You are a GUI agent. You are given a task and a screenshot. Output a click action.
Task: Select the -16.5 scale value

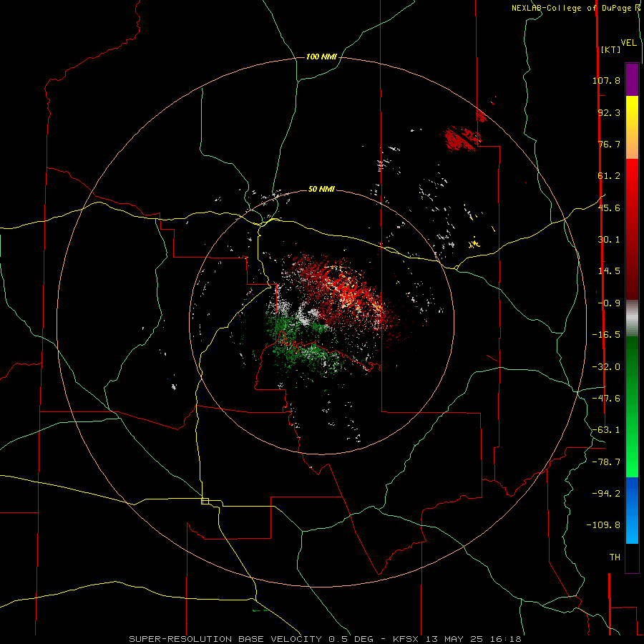coord(606,335)
